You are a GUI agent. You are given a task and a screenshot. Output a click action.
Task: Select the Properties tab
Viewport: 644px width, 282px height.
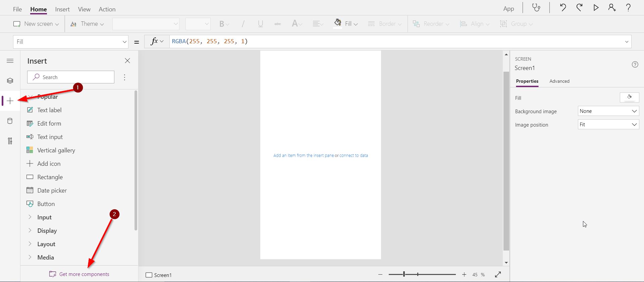(527, 81)
